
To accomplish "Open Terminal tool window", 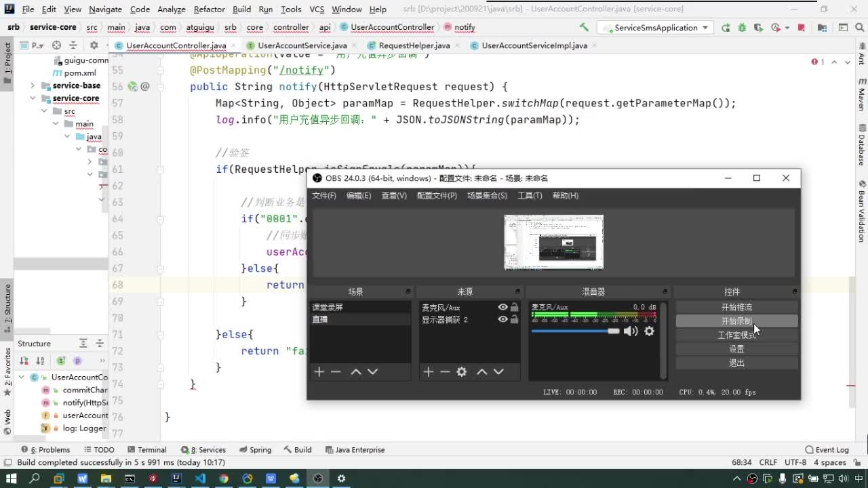I will [147, 449].
